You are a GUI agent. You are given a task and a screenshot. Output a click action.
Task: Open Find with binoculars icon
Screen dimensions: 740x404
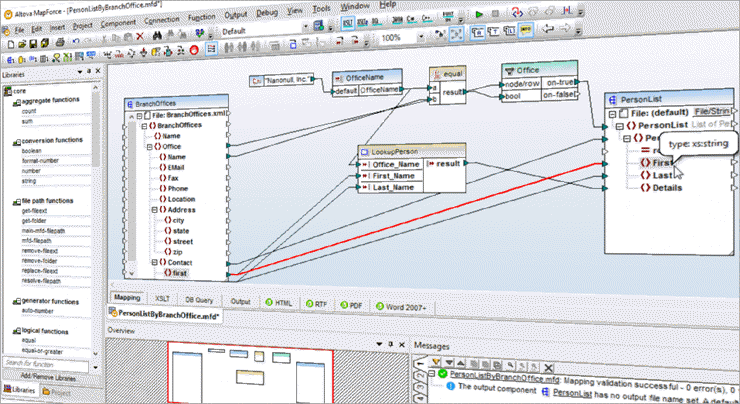click(157, 35)
